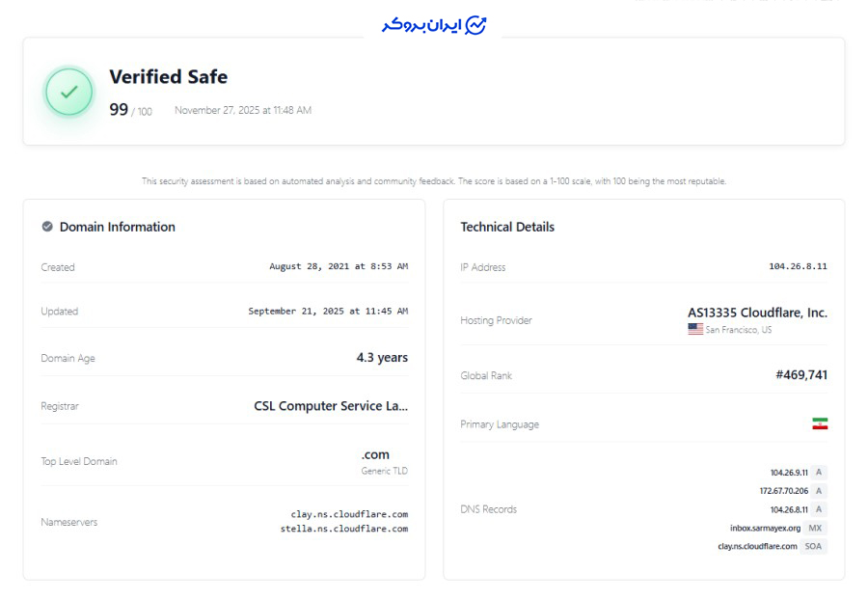
Task: Click the MX badge beside inbox.sarmayex.org
Action: pos(815,528)
